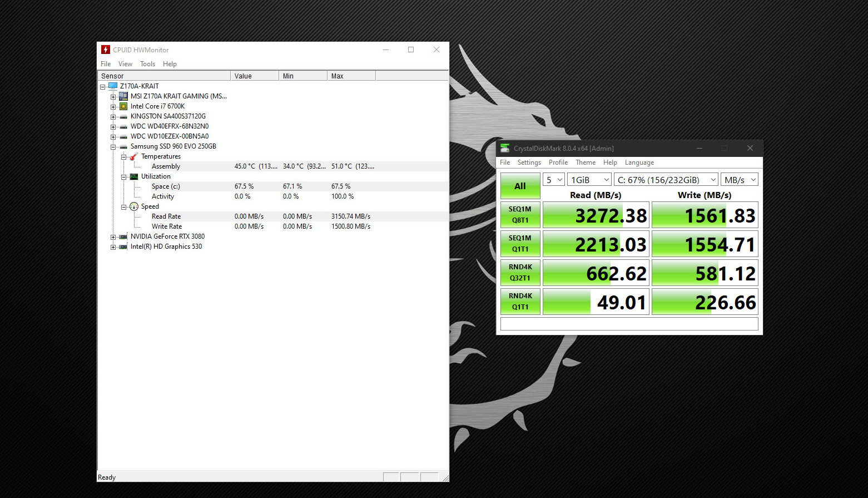Expand the NVIDIA GeForce RTX 3080 node
This screenshot has width=868, height=498.
coord(113,237)
